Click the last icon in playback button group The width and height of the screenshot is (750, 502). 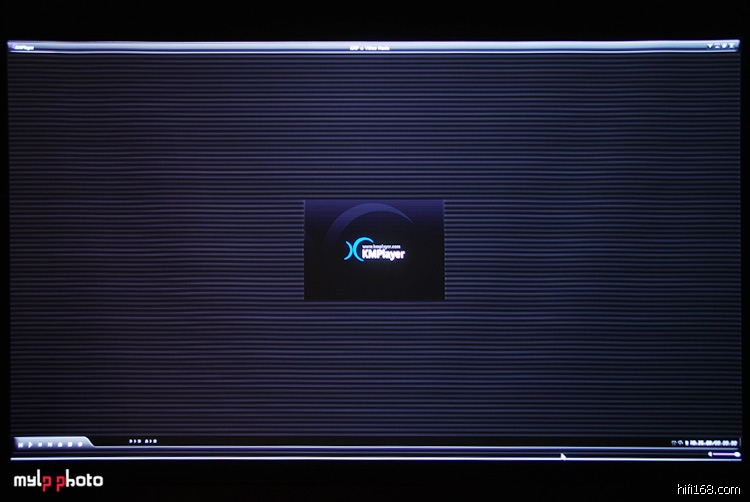click(x=80, y=442)
